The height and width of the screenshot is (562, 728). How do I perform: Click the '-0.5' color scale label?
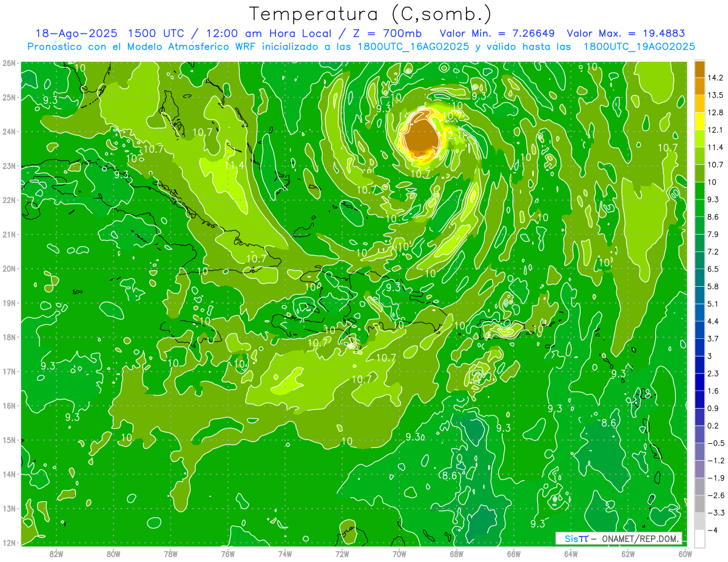click(x=716, y=443)
